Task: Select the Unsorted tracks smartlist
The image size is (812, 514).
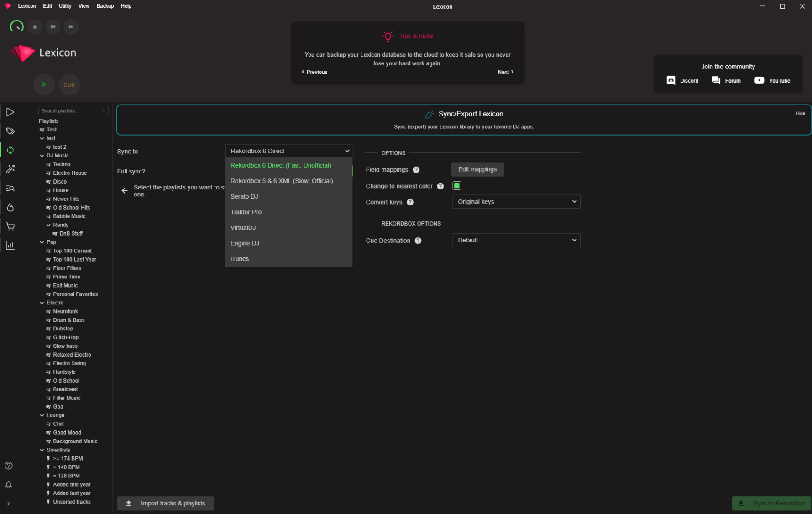Action: (x=72, y=502)
